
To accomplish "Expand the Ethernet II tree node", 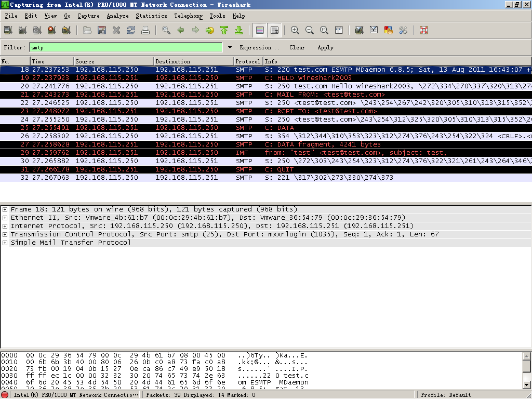I will click(x=5, y=218).
